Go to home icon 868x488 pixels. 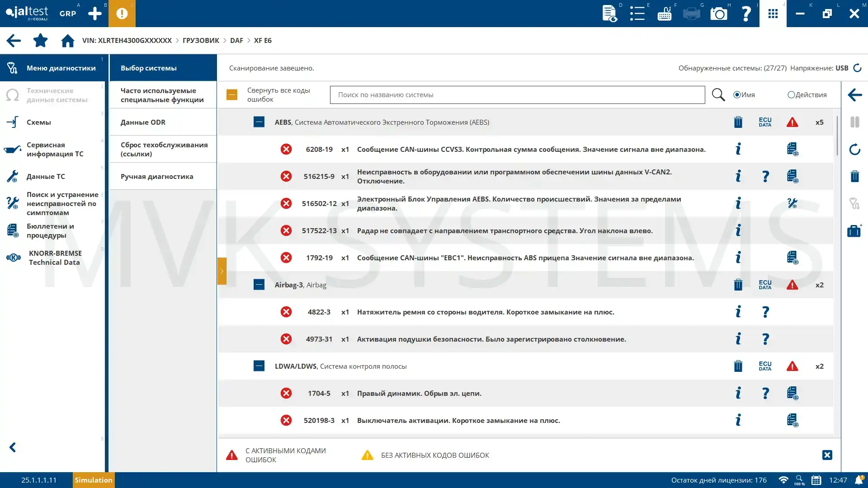coord(68,41)
